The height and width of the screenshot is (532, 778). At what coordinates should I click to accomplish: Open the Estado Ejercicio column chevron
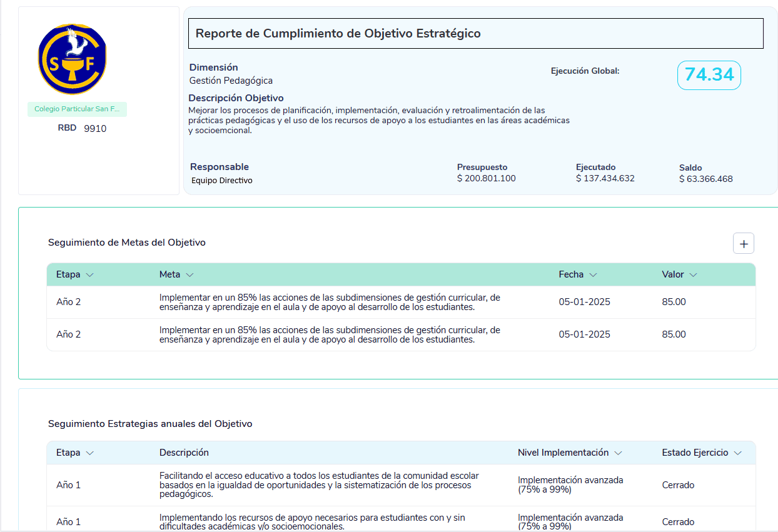pos(737,453)
